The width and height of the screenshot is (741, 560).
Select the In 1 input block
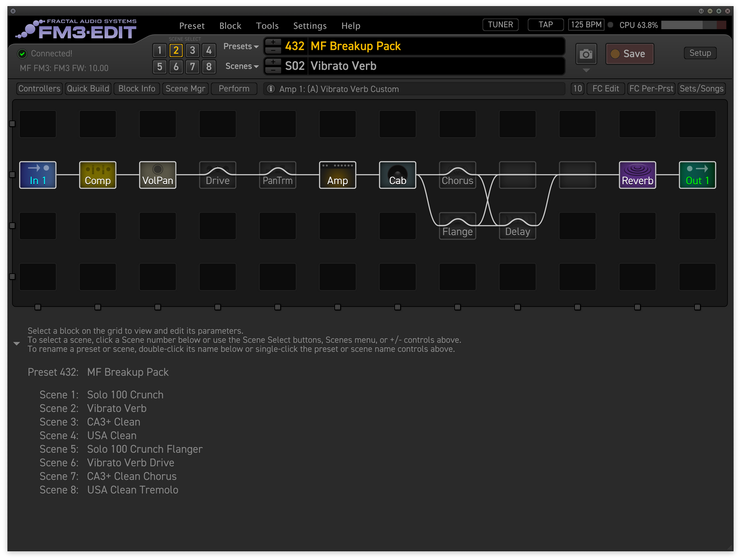click(x=37, y=175)
